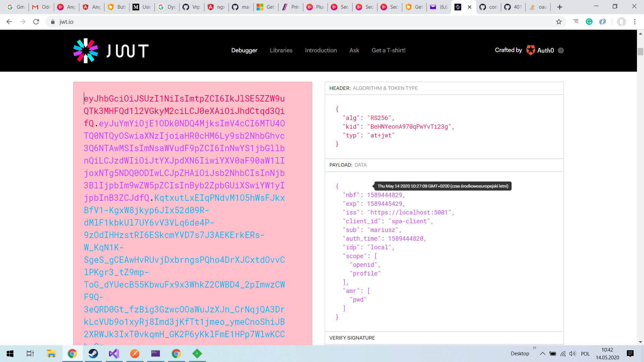Open the Libraries page on jwt.io
The width and height of the screenshot is (644, 362).
281,50
